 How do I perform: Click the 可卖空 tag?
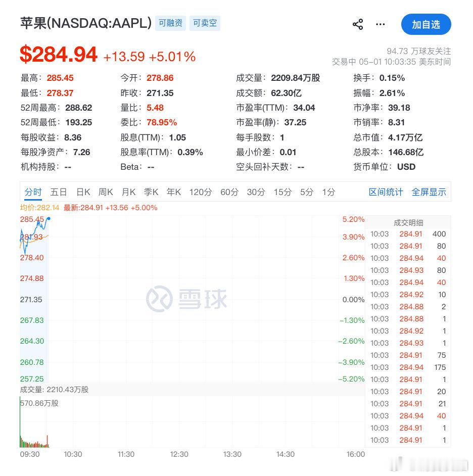205,23
